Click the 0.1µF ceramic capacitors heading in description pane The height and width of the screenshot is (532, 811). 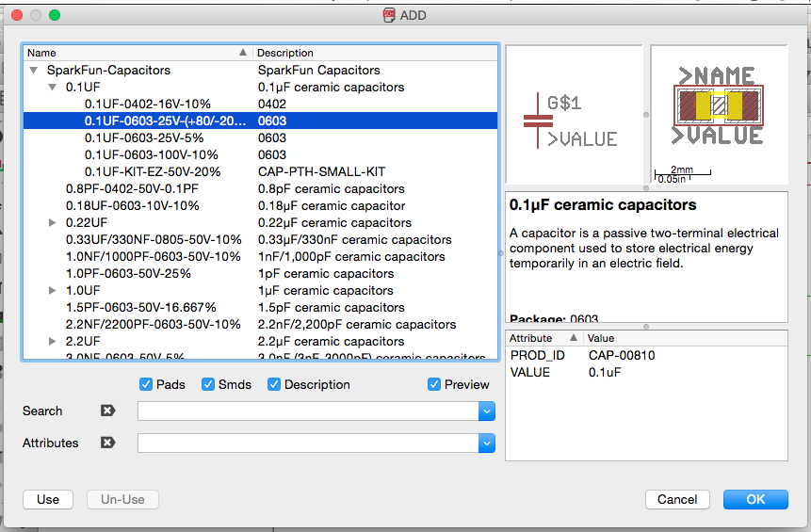click(603, 204)
